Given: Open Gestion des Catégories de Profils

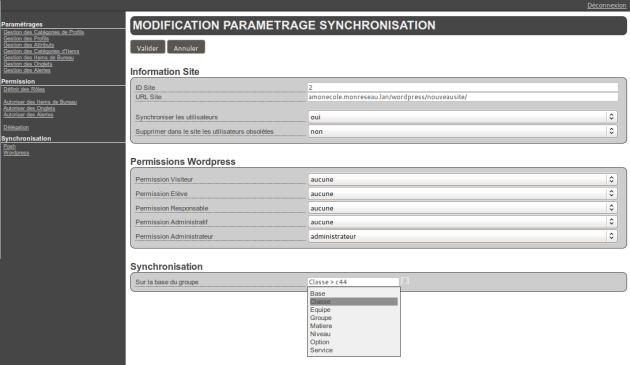Looking at the screenshot, I should pyautogui.click(x=43, y=32).
